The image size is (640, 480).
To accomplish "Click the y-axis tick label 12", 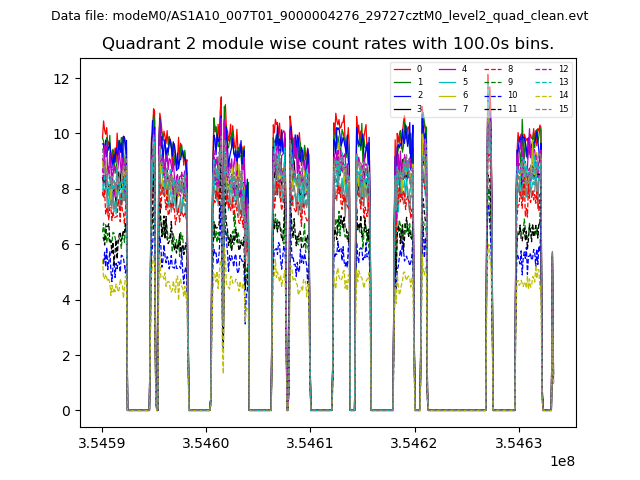I will point(63,79).
